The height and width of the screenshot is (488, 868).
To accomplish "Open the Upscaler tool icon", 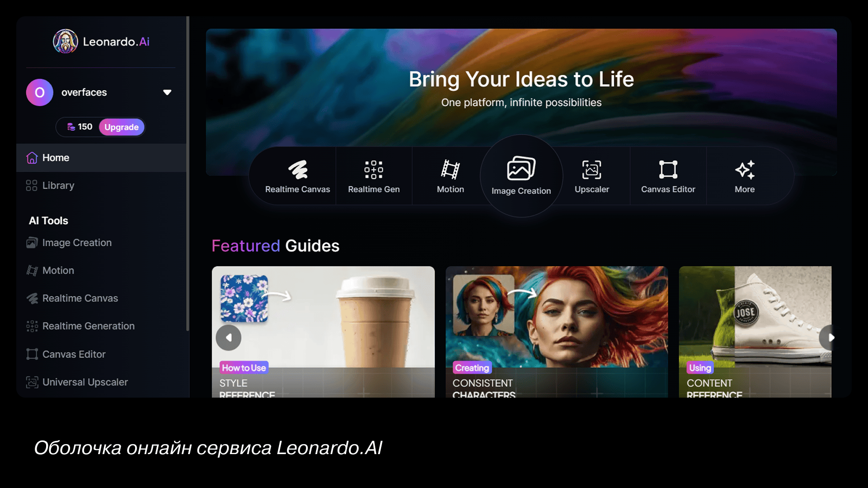I will click(x=592, y=170).
